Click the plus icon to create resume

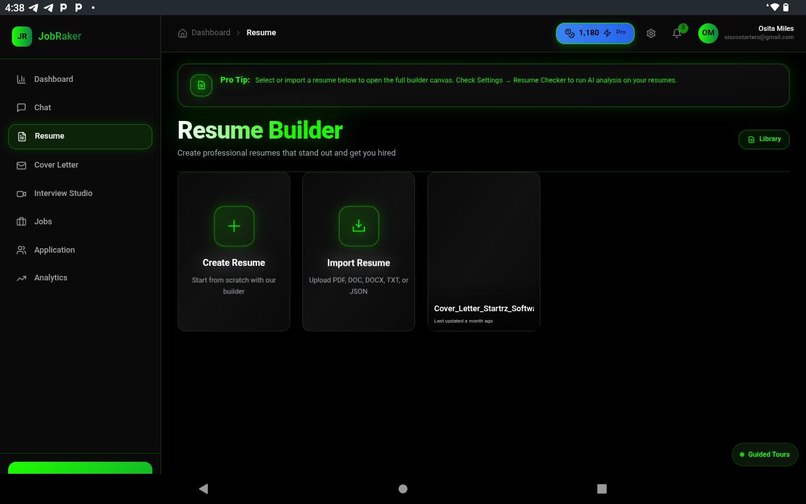pos(234,226)
